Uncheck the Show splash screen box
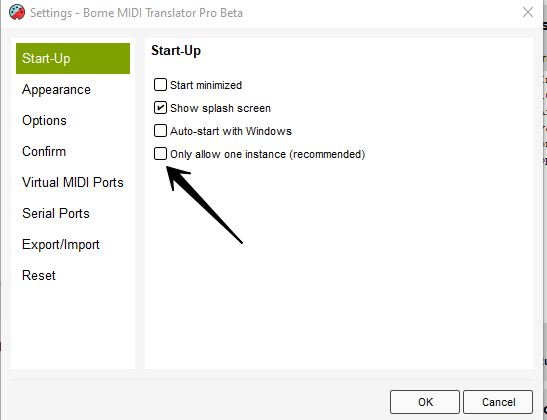547x420 pixels. pyautogui.click(x=160, y=107)
